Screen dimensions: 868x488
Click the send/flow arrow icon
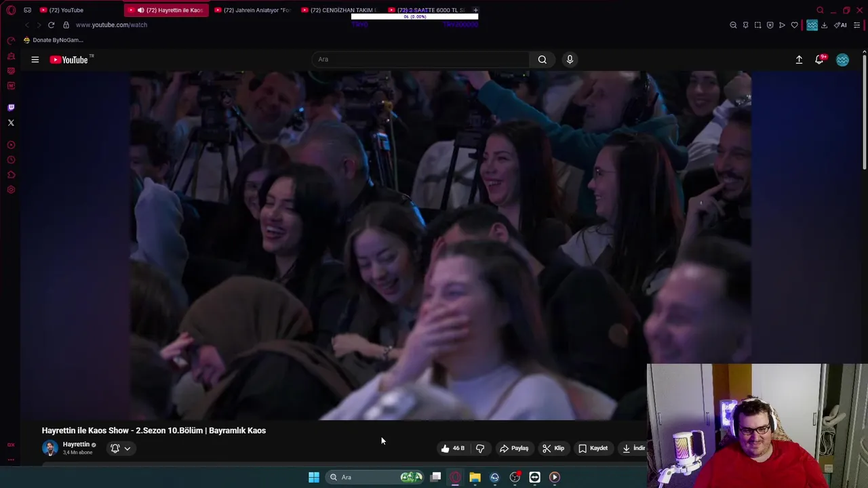click(782, 25)
